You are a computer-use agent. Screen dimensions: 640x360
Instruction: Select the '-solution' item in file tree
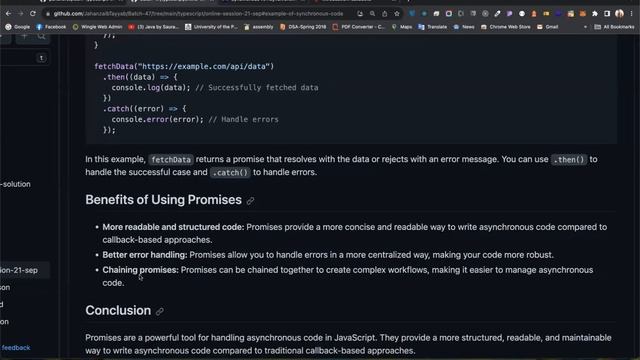pos(16,184)
